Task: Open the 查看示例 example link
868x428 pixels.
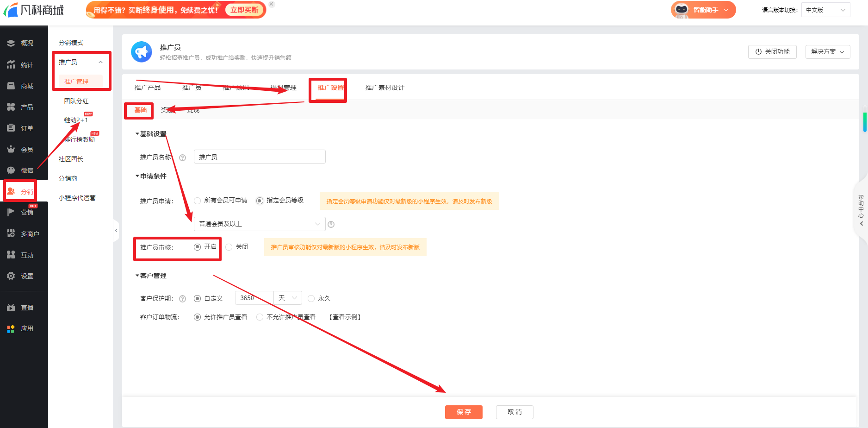Action: tap(345, 317)
